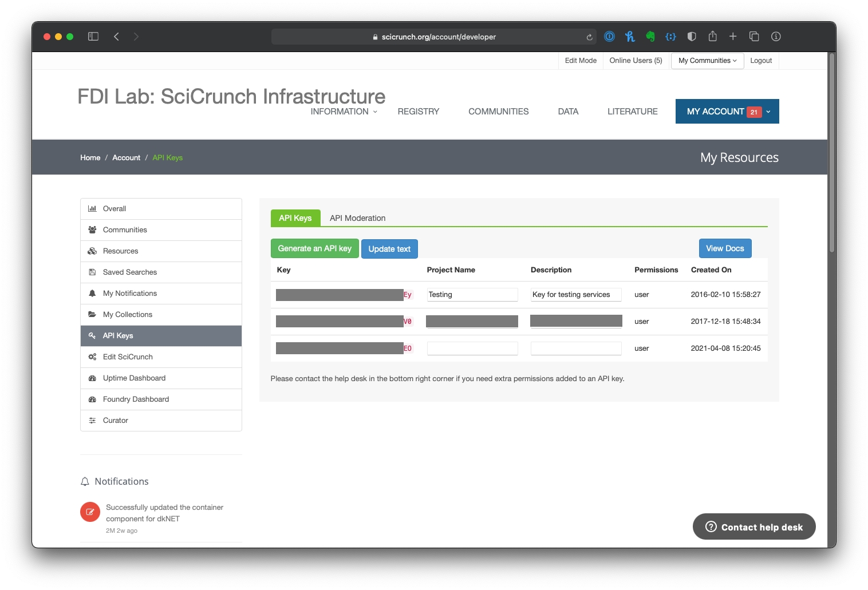This screenshot has width=868, height=590.
Task: Toggle the Safari sidebar icon
Action: pyautogui.click(x=93, y=37)
